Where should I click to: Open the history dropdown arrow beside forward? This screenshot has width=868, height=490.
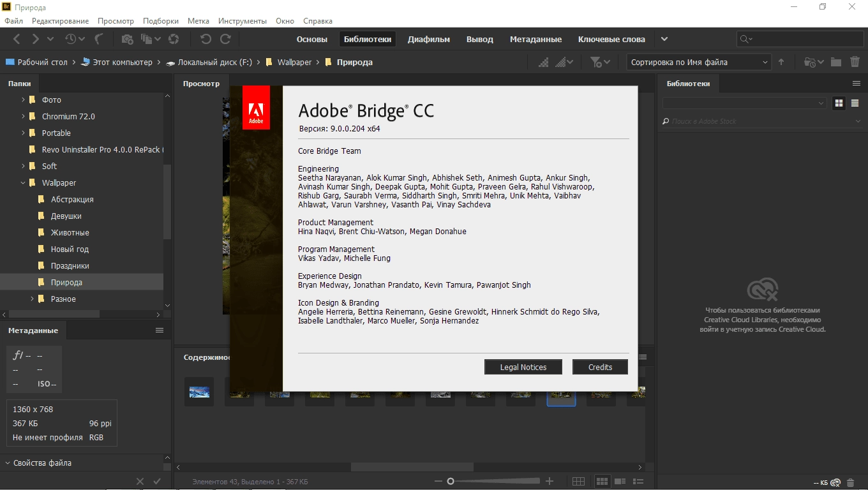[50, 39]
